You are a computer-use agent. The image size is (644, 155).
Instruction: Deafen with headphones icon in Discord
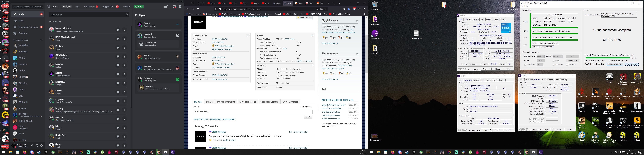click(x=37, y=145)
